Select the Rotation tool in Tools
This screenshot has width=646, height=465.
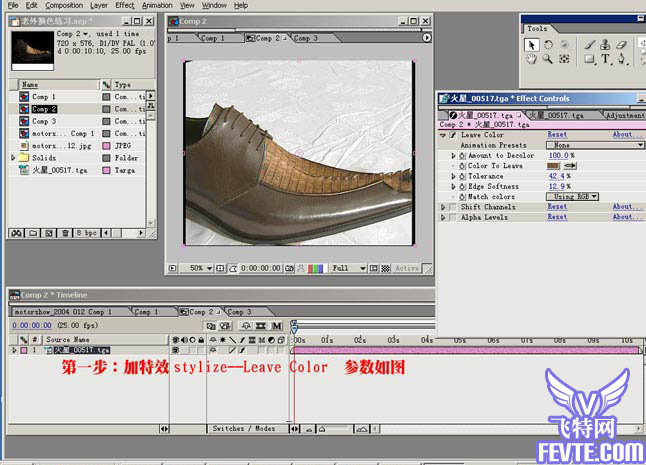point(548,45)
